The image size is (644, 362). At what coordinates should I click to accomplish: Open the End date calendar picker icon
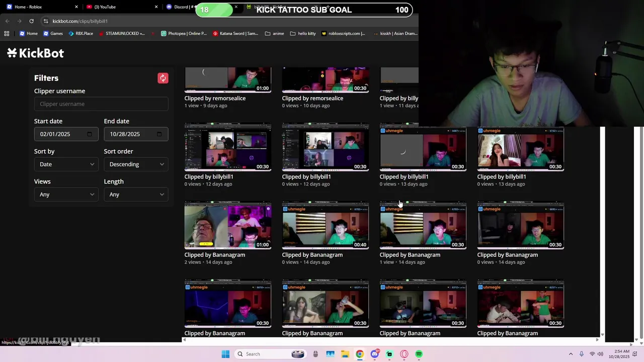click(x=159, y=134)
